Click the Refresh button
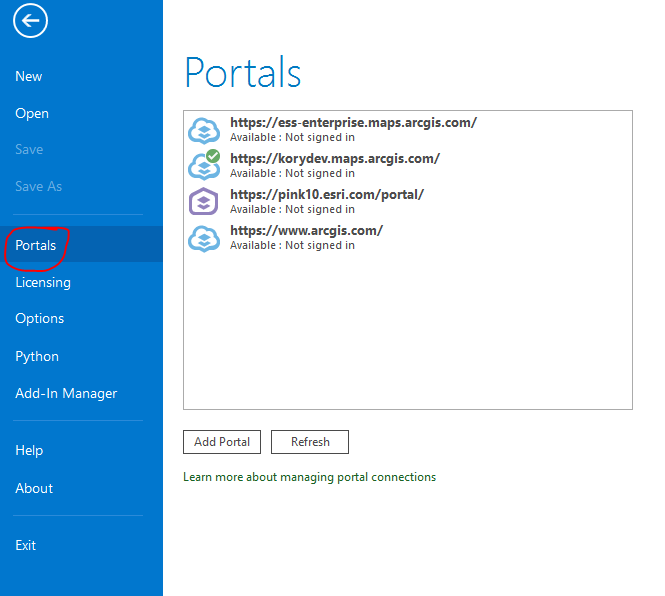This screenshot has height=596, width=665. point(310,442)
